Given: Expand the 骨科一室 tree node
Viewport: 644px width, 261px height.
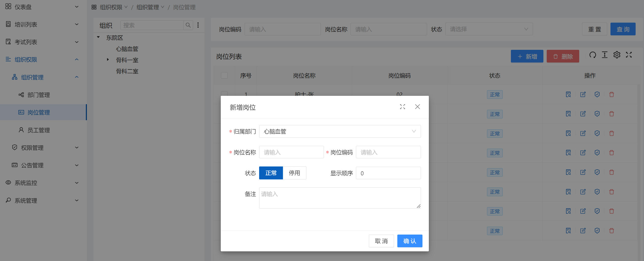Looking at the screenshot, I should tap(108, 60).
